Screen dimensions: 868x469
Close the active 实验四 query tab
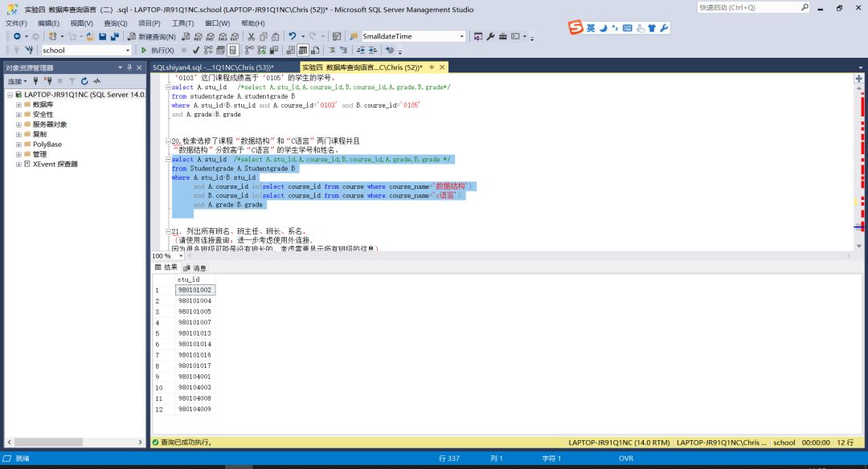point(442,67)
